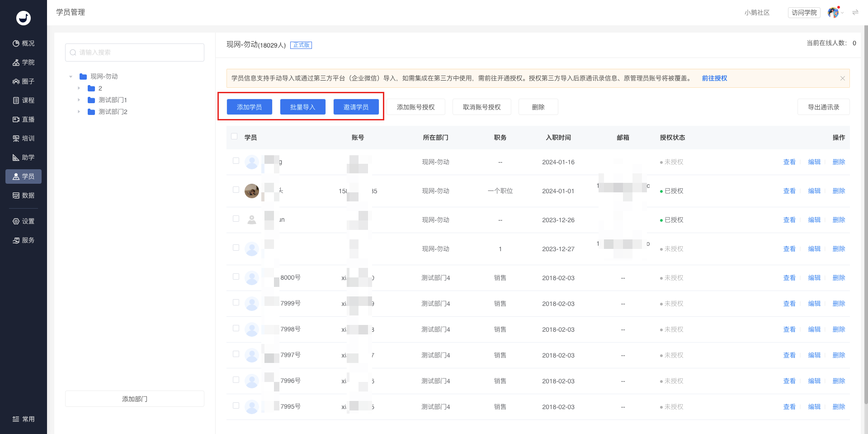The image size is (868, 434).
Task: Click the app logo at top left
Action: (x=24, y=18)
